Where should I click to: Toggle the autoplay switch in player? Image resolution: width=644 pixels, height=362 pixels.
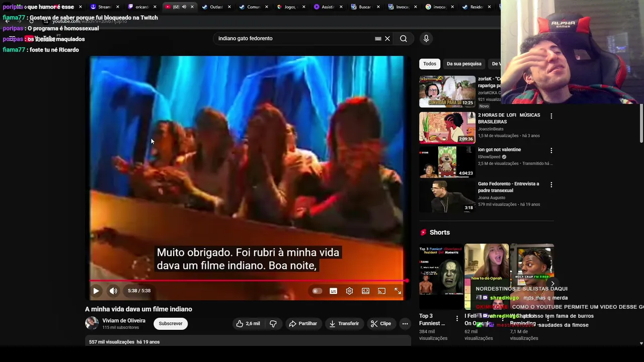pyautogui.click(x=317, y=291)
